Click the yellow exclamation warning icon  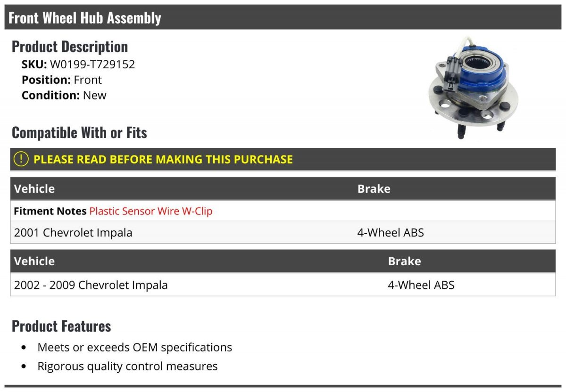click(21, 159)
